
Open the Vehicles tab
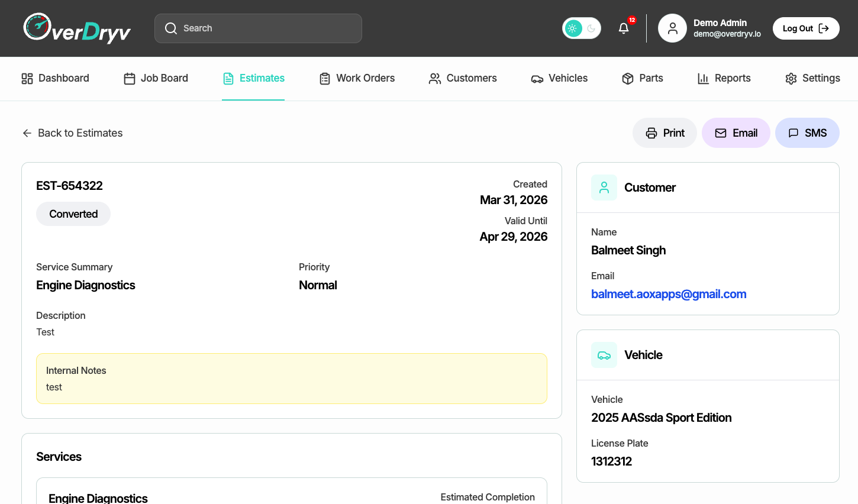pos(559,78)
